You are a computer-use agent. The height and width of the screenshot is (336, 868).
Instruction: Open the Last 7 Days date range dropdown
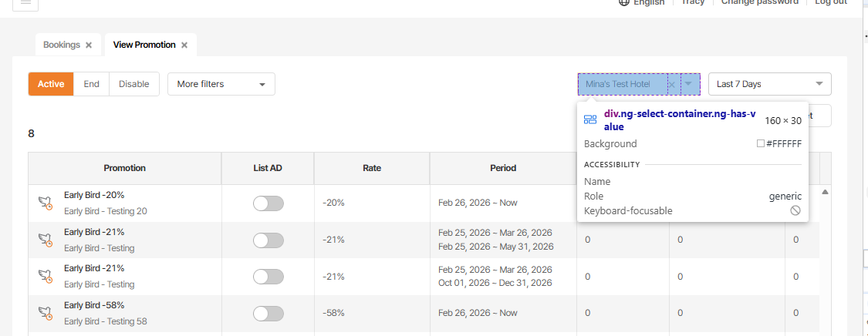point(769,84)
